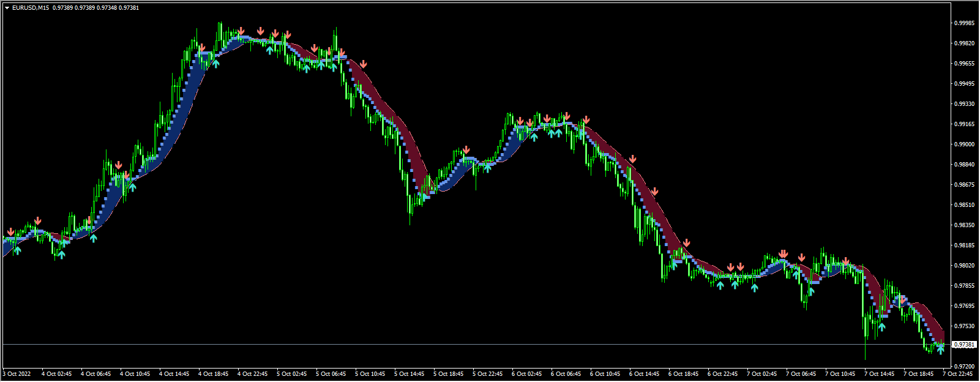Click the 0.97200 price axis label
The height and width of the screenshot is (382, 980).
(964, 366)
